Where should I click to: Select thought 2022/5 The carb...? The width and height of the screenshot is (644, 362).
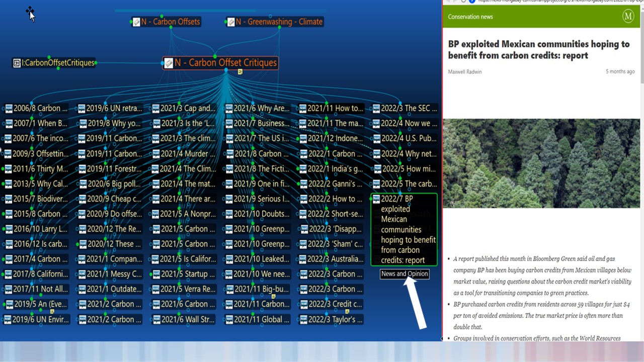406,184
